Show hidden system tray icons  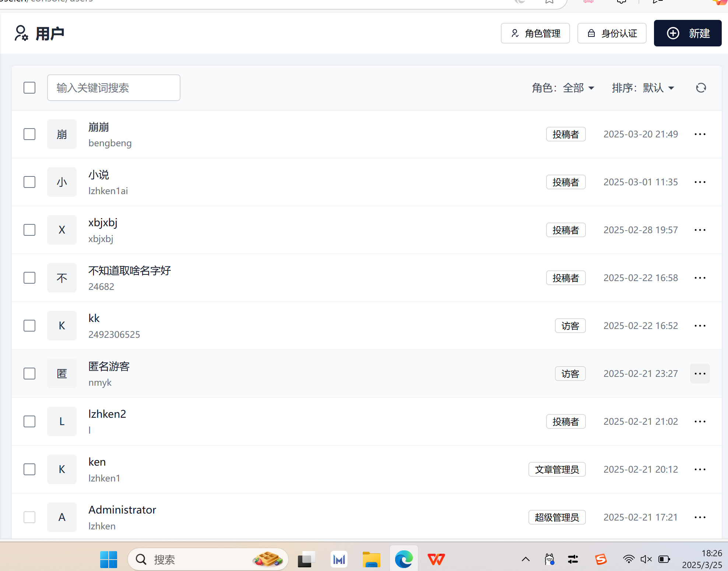pos(525,560)
